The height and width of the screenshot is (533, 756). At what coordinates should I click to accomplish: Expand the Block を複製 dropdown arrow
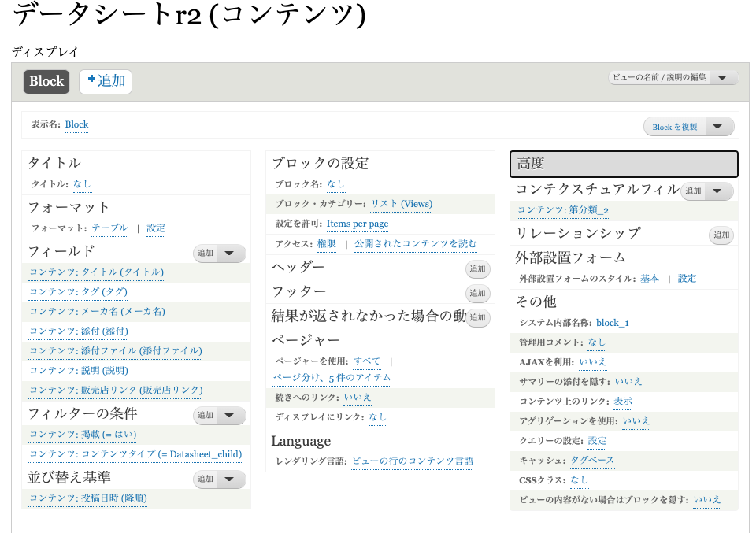click(x=717, y=127)
